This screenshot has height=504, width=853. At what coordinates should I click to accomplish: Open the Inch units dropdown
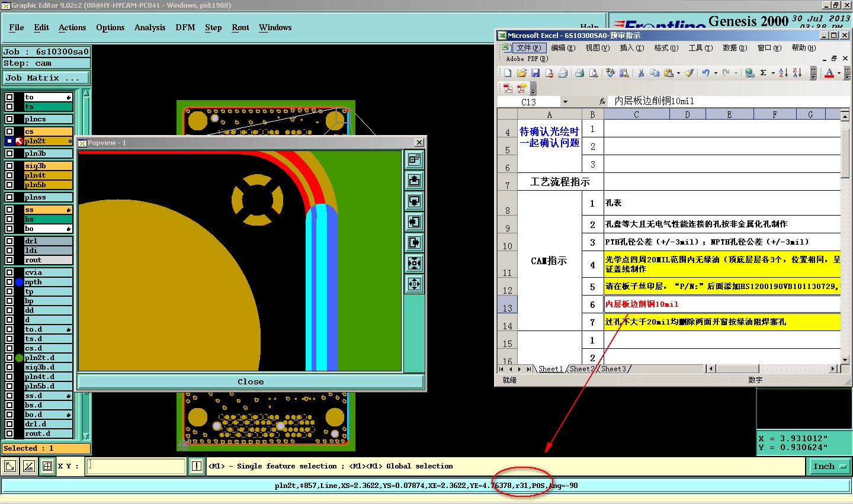829,467
